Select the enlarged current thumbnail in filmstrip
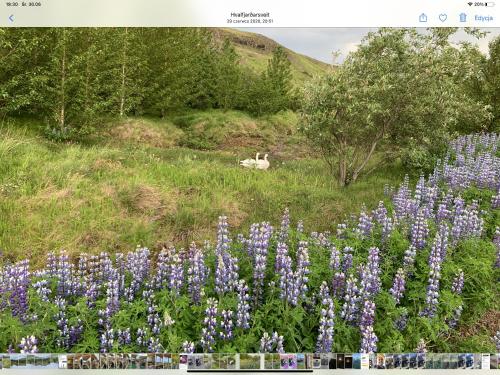The width and height of the screenshot is (500, 375). (x=250, y=361)
